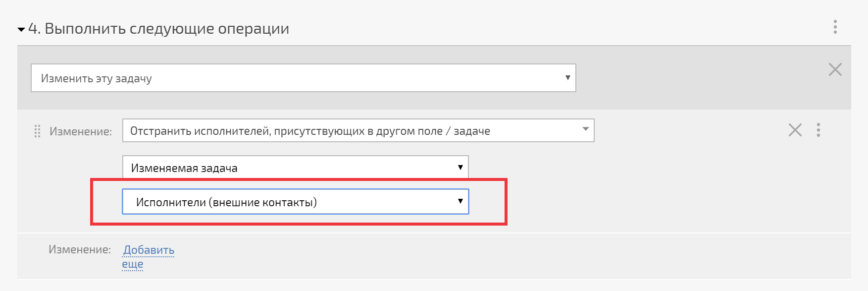Open the change row three-dot menu
The height and width of the screenshot is (291, 868).
point(818,130)
